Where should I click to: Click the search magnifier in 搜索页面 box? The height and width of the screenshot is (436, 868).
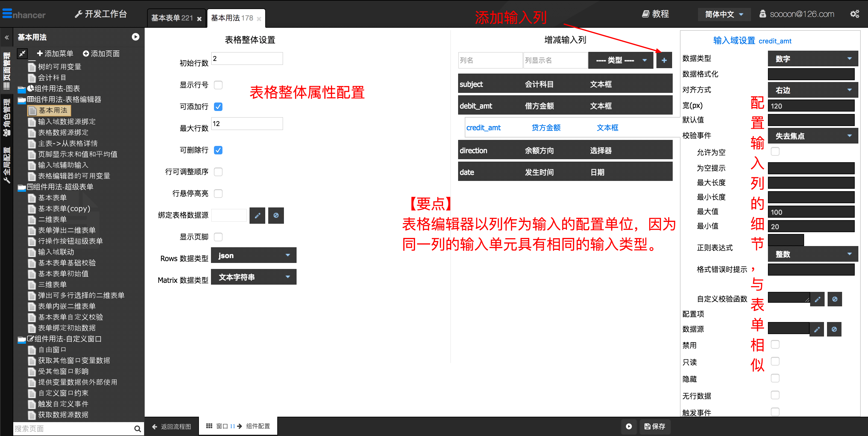coord(137,428)
